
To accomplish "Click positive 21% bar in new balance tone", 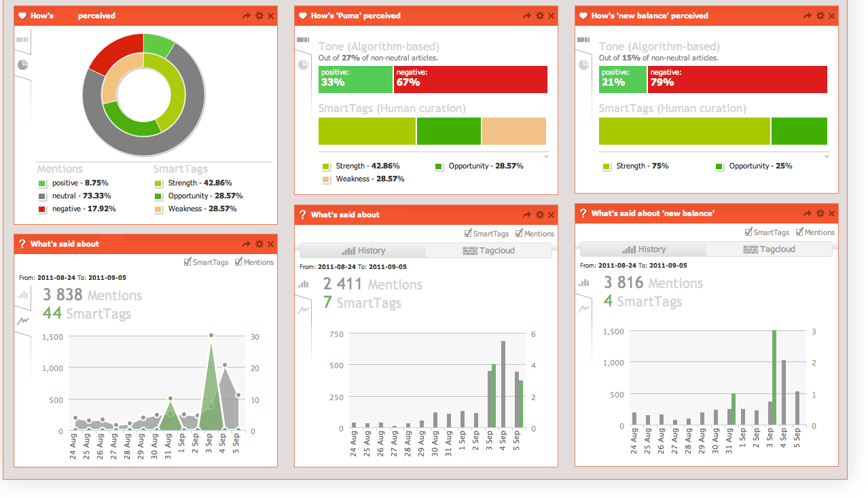I will pyautogui.click(x=623, y=79).
